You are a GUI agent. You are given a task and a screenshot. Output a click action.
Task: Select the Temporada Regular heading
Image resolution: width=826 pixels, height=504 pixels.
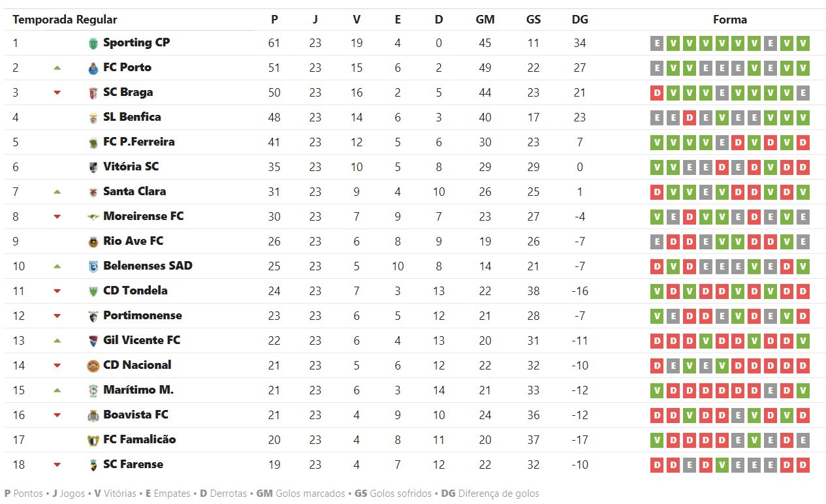point(65,20)
